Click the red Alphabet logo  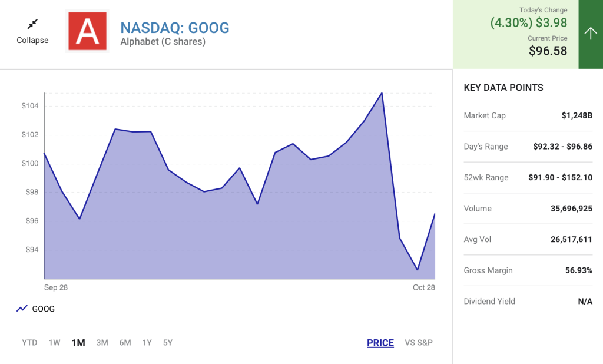[x=87, y=31]
